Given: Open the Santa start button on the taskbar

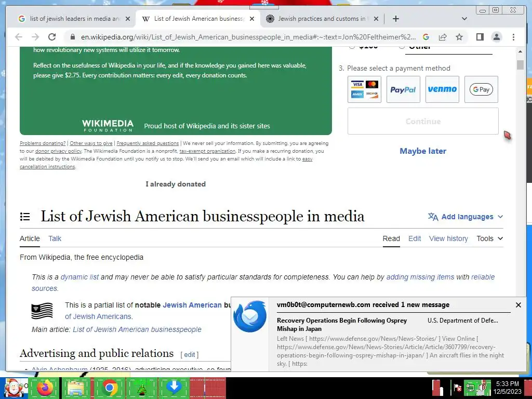Looking at the screenshot, I should coord(14,388).
